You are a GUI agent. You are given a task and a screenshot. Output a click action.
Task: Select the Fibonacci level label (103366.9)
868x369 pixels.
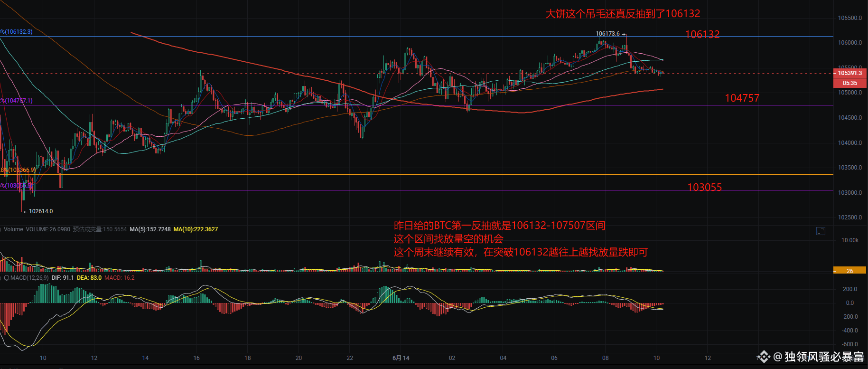click(x=19, y=170)
